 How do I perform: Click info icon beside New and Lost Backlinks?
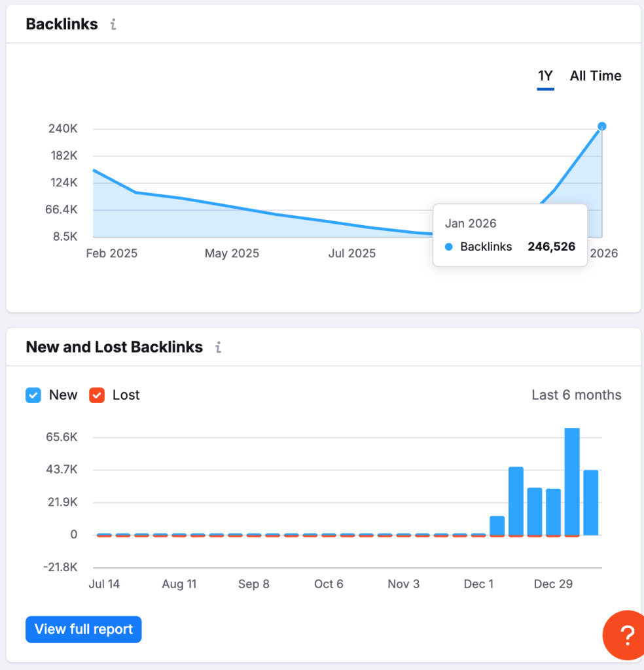(x=219, y=347)
